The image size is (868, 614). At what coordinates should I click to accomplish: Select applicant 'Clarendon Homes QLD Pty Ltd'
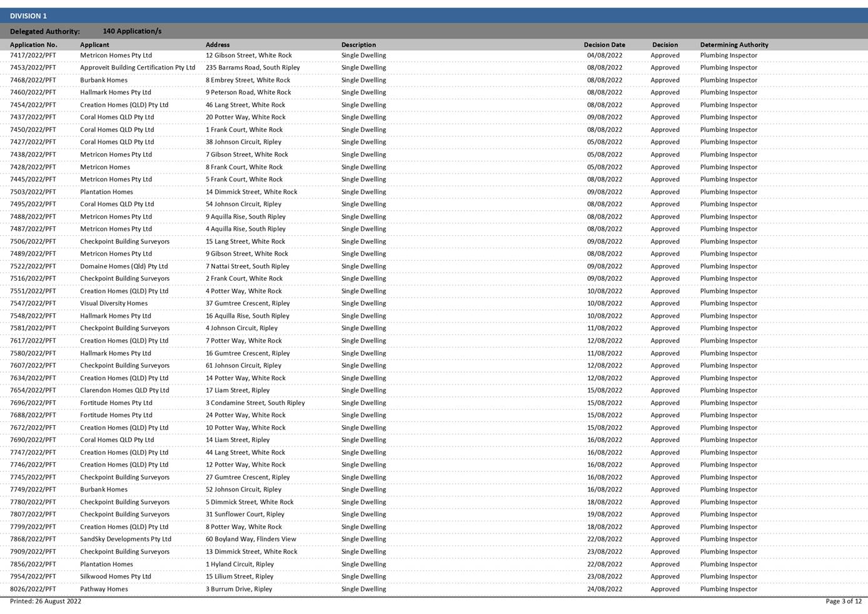pyautogui.click(x=124, y=390)
